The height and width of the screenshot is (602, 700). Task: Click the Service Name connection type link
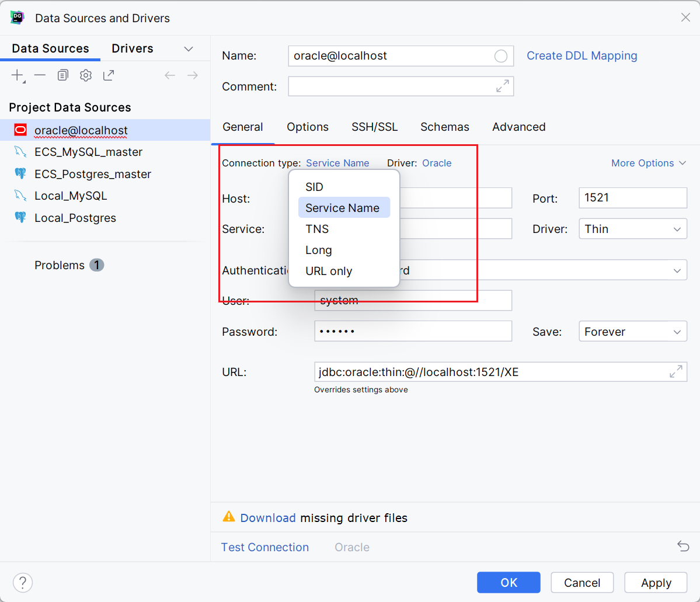click(x=337, y=163)
